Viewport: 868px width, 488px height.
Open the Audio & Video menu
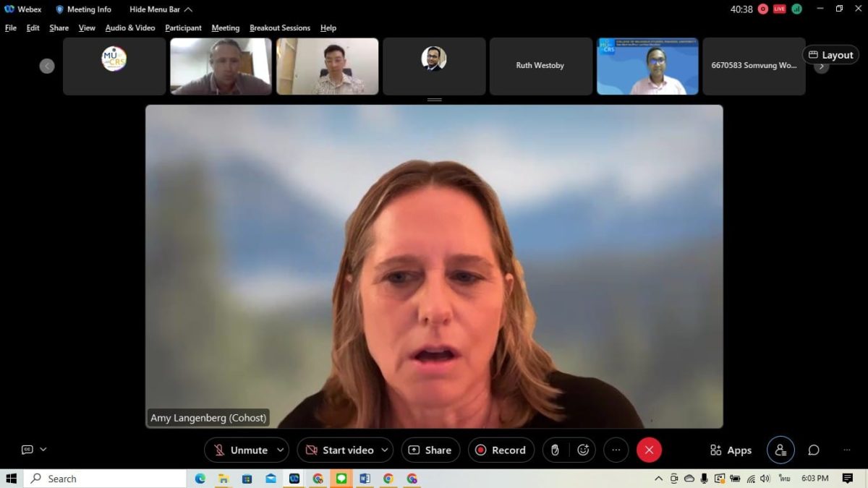click(130, 28)
